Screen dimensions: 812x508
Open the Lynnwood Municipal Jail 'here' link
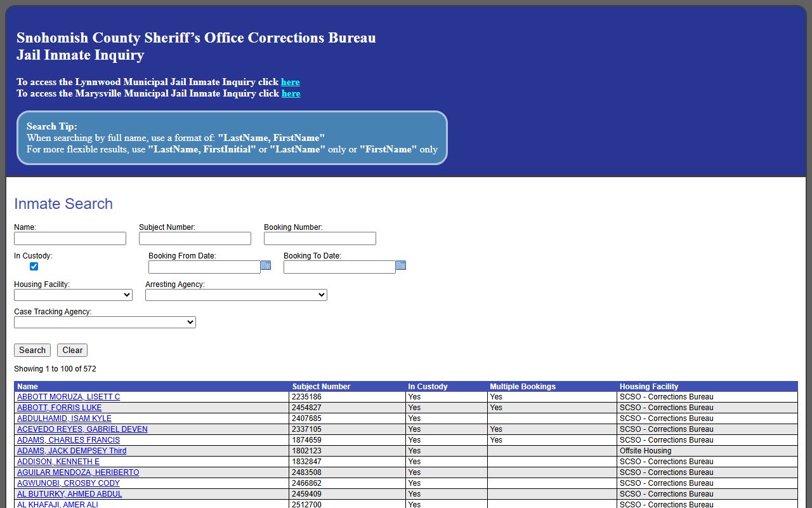tap(291, 82)
